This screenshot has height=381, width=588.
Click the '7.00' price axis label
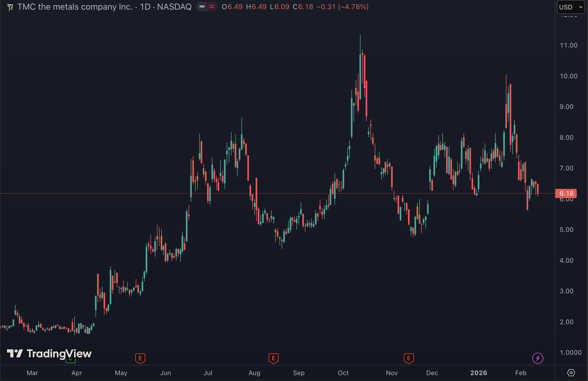(x=567, y=168)
